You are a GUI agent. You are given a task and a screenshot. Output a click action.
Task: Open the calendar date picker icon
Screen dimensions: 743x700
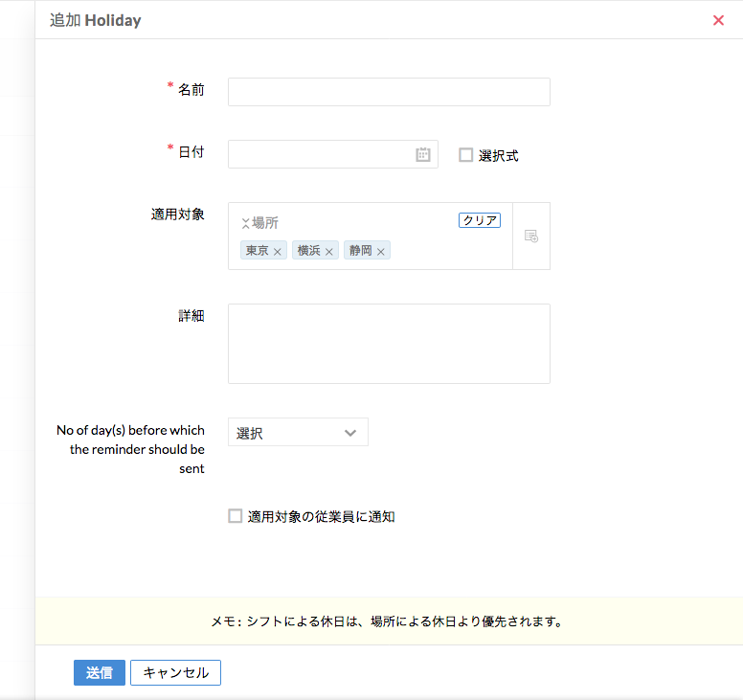click(423, 154)
